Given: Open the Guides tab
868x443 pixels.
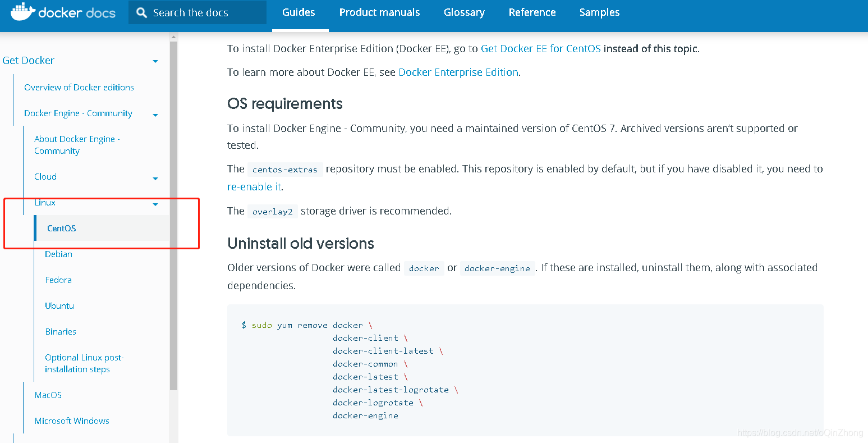Looking at the screenshot, I should point(298,12).
